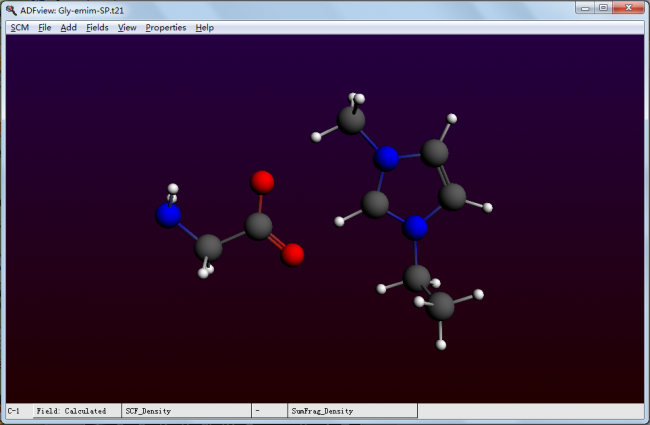This screenshot has height=425, width=650.
Task: Click 'Field: Calculated' label in status bar
Action: (x=71, y=411)
